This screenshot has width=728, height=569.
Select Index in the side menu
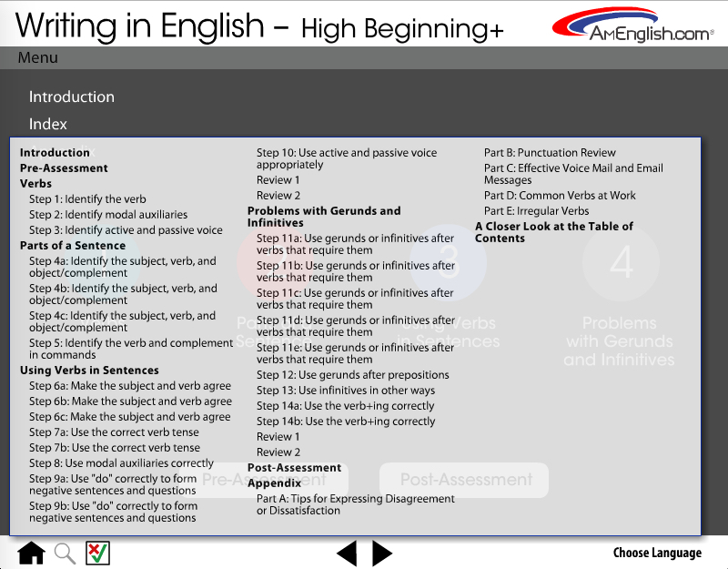pos(48,124)
